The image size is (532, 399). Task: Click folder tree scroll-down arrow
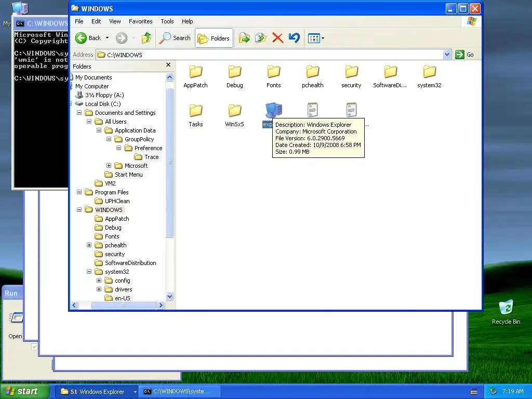[170, 297]
